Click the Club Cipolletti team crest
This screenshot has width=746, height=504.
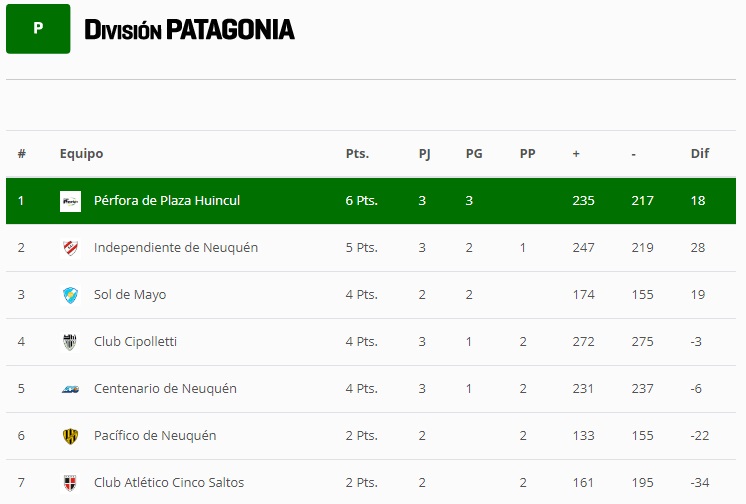[x=70, y=342]
